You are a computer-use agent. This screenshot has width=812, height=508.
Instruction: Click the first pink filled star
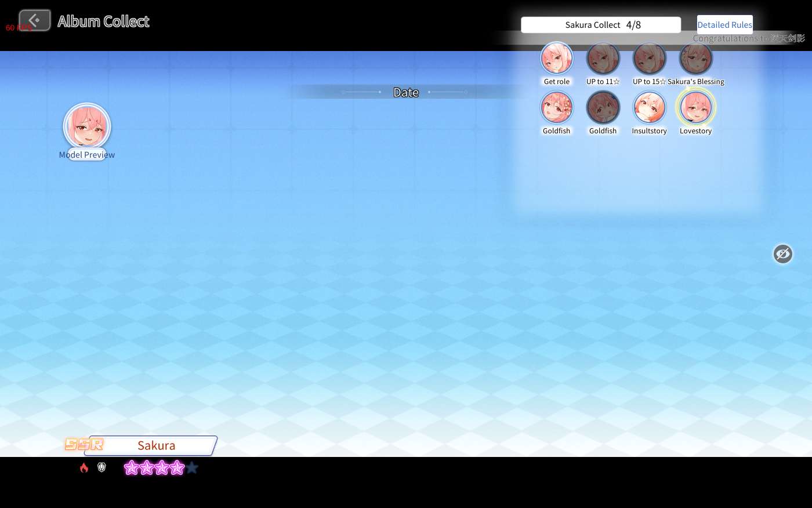coord(132,467)
